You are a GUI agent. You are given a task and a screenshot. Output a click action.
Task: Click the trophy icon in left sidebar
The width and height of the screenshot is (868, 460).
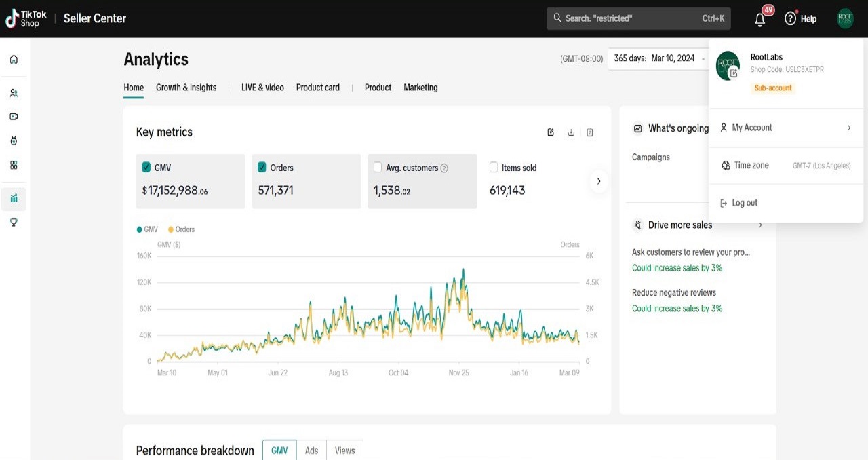coord(14,222)
